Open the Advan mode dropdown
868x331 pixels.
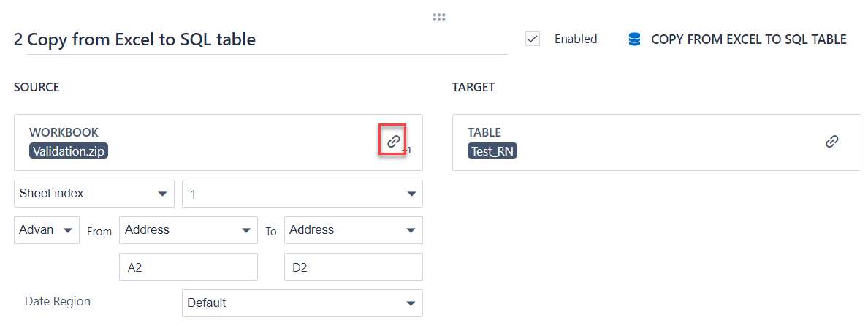click(x=47, y=230)
